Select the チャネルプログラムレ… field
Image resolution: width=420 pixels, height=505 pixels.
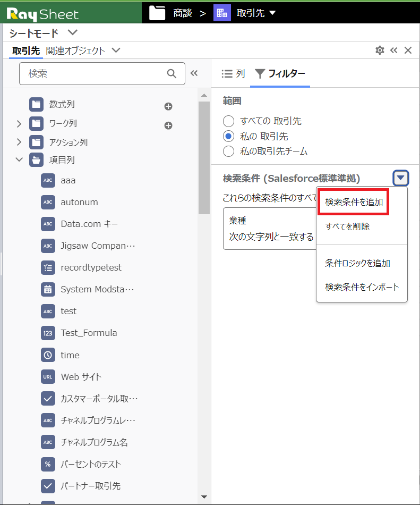pyautogui.click(x=98, y=420)
